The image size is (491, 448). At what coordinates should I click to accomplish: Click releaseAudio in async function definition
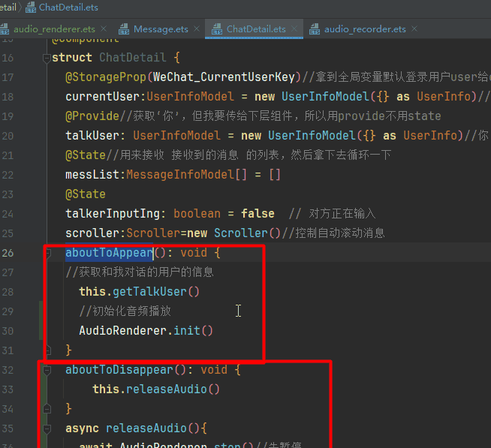coord(146,428)
